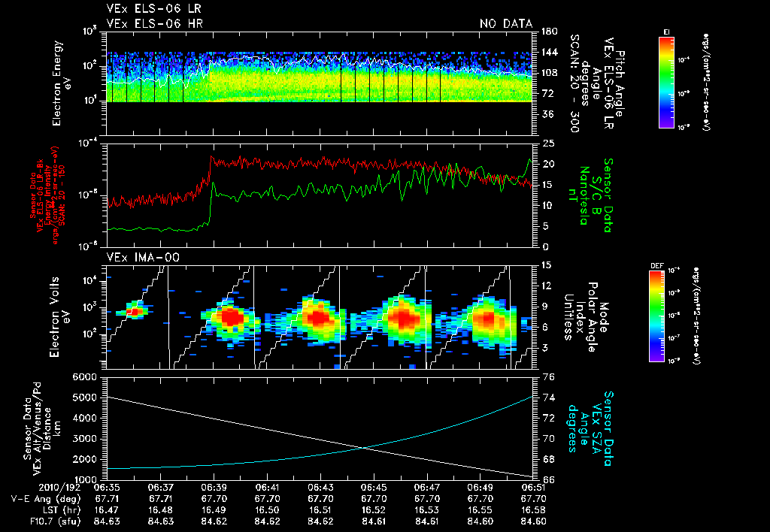Click the LST value 16.50
Image resolution: width=770 pixels, height=532 pixels.
pos(267,510)
